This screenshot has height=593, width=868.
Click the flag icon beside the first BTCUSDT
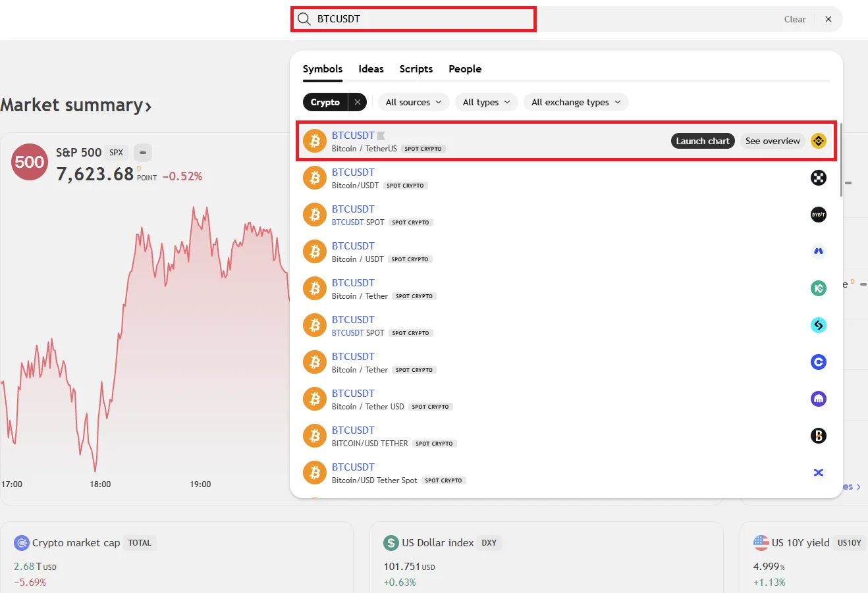[x=381, y=136]
